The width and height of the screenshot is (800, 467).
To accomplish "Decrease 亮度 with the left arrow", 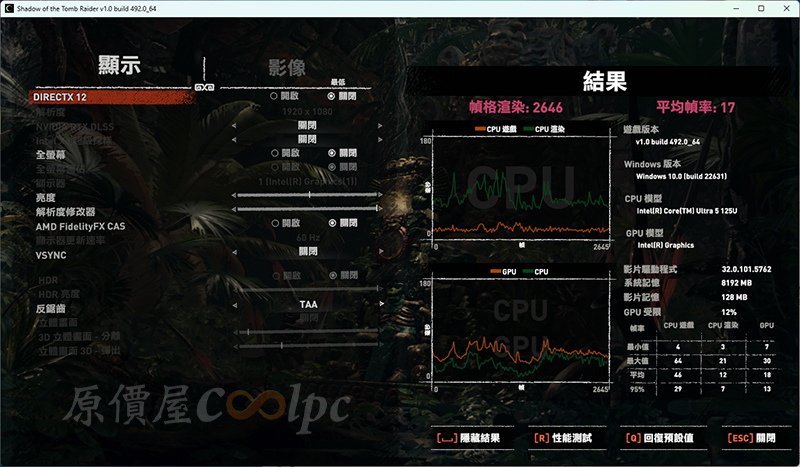I will coord(233,195).
